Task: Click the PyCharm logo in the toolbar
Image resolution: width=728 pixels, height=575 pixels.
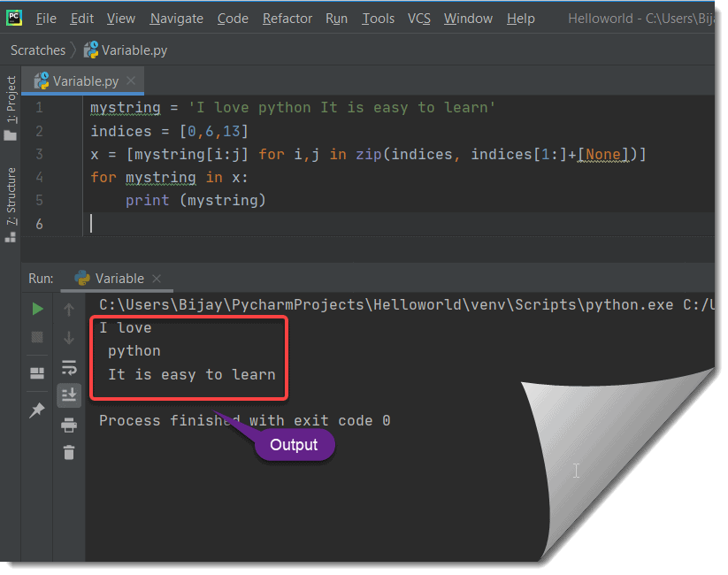Action: pyautogui.click(x=13, y=17)
